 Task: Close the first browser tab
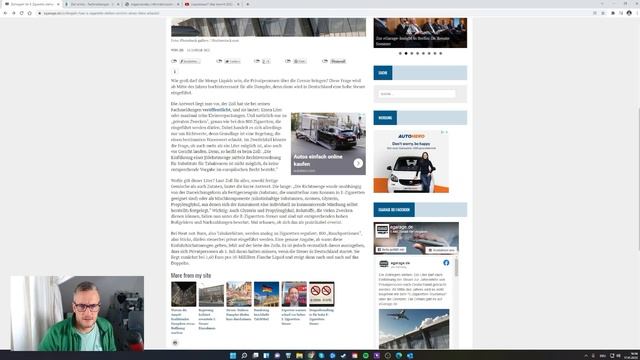click(58, 4)
